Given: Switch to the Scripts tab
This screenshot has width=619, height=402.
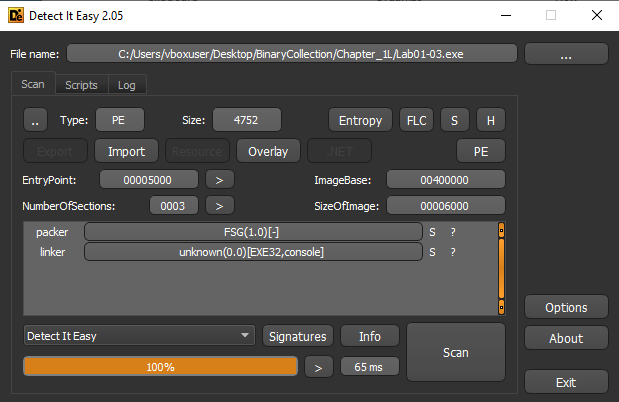Looking at the screenshot, I should point(81,85).
